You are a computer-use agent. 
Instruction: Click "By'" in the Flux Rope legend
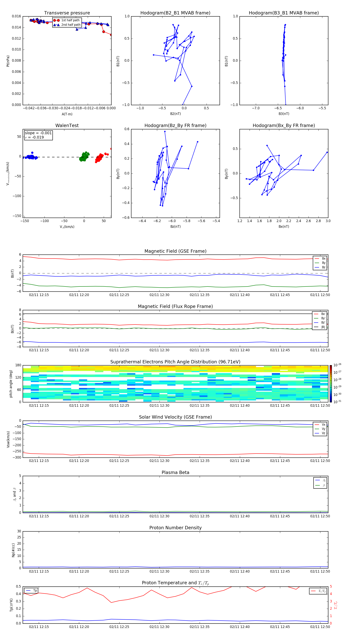[x=320, y=318]
